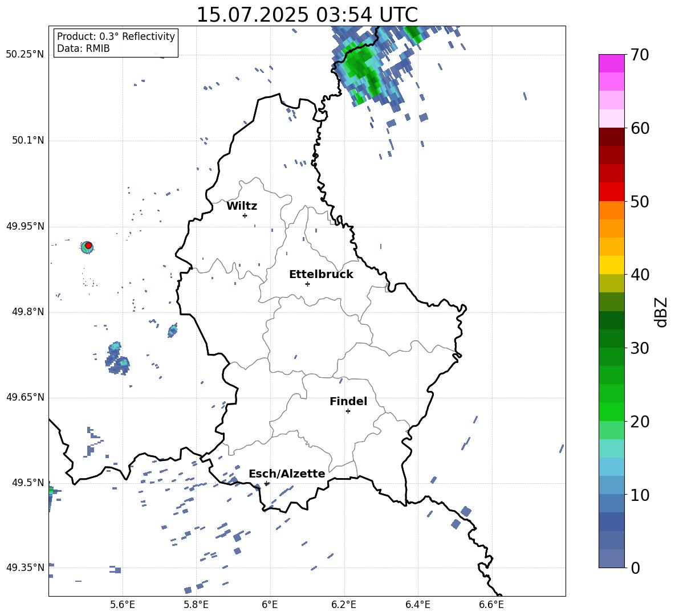Viewport: 675px width, 616px height.
Task: Click the cross marker under Ettelbruck
Action: tap(307, 284)
